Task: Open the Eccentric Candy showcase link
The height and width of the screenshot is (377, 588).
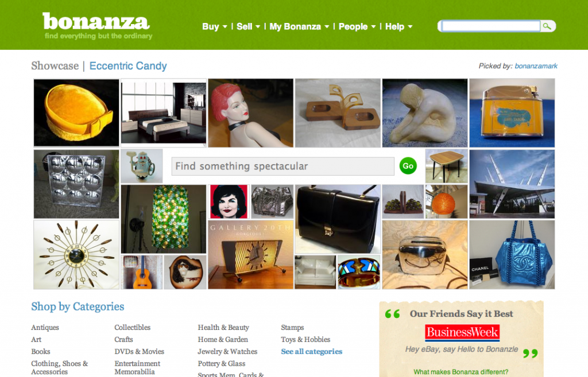Action: tap(128, 66)
